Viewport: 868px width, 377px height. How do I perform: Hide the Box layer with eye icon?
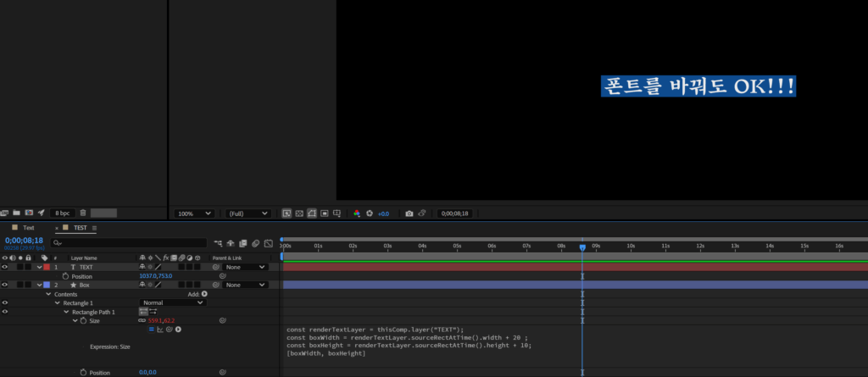(5, 285)
